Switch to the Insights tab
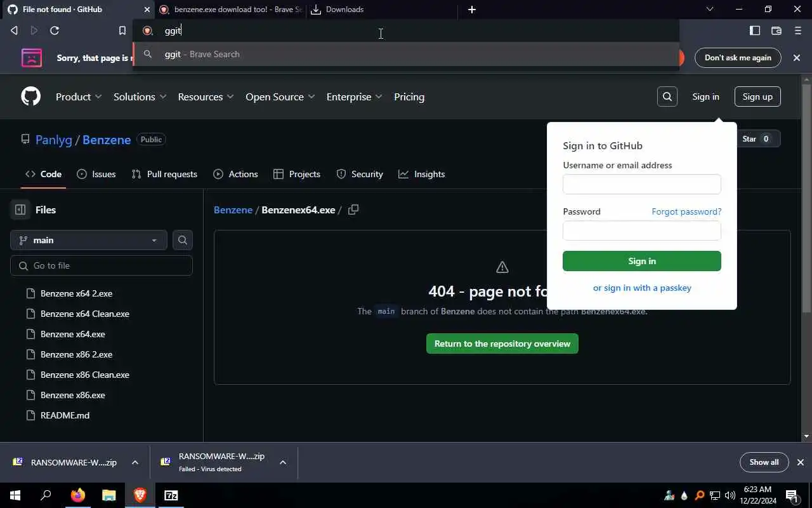The image size is (812, 508). tap(422, 174)
